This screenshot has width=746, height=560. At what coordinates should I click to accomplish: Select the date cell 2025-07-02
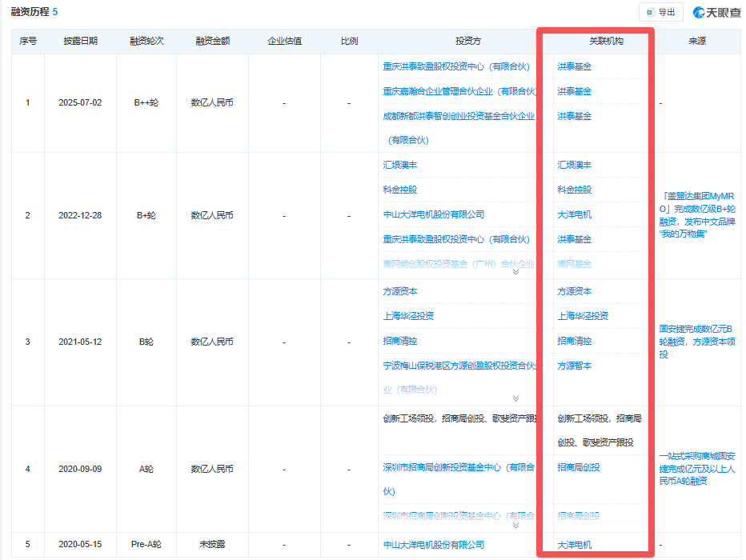click(x=80, y=102)
